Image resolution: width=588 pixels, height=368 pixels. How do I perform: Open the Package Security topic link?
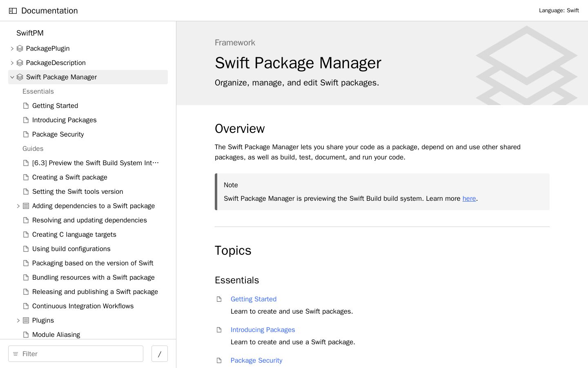click(256, 361)
